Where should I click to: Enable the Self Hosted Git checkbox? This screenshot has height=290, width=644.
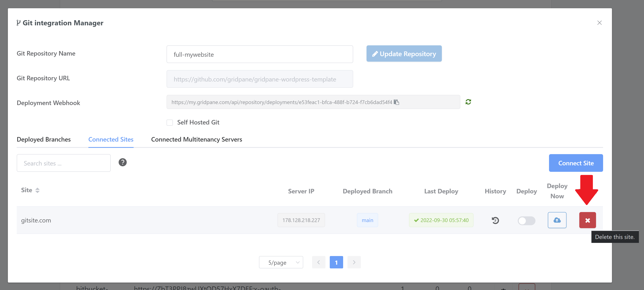(170, 123)
